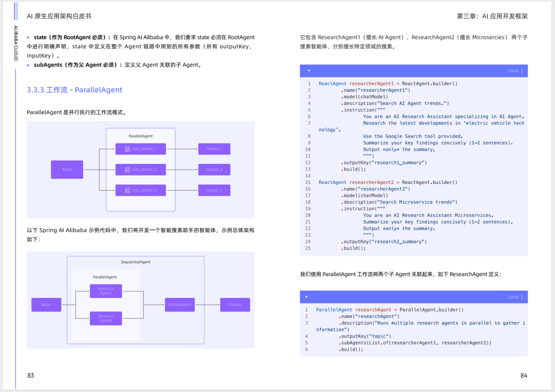Click the page number 84
555x392 pixels.
tap(524, 376)
